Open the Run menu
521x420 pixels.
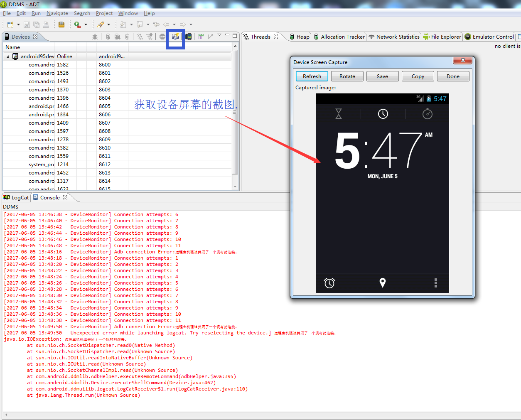[x=36, y=13]
